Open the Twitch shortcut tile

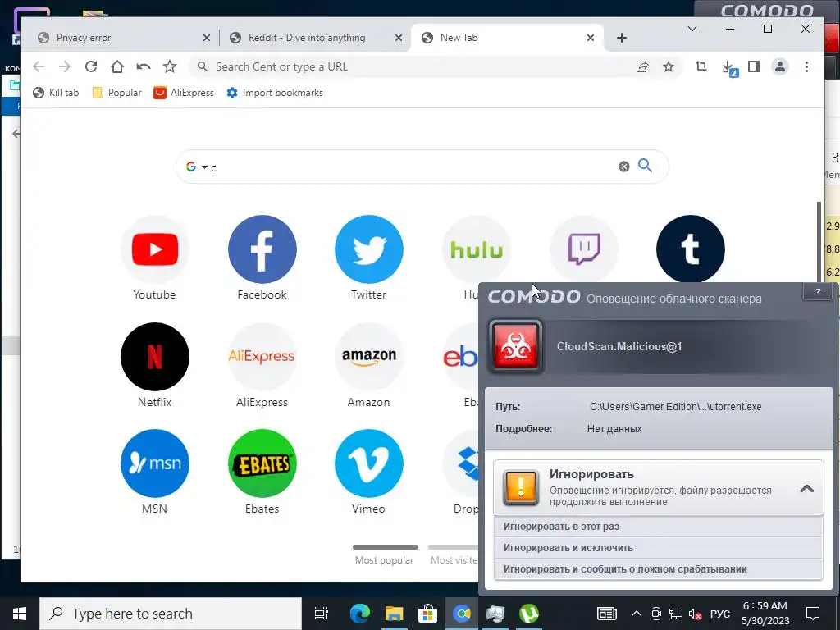click(583, 249)
